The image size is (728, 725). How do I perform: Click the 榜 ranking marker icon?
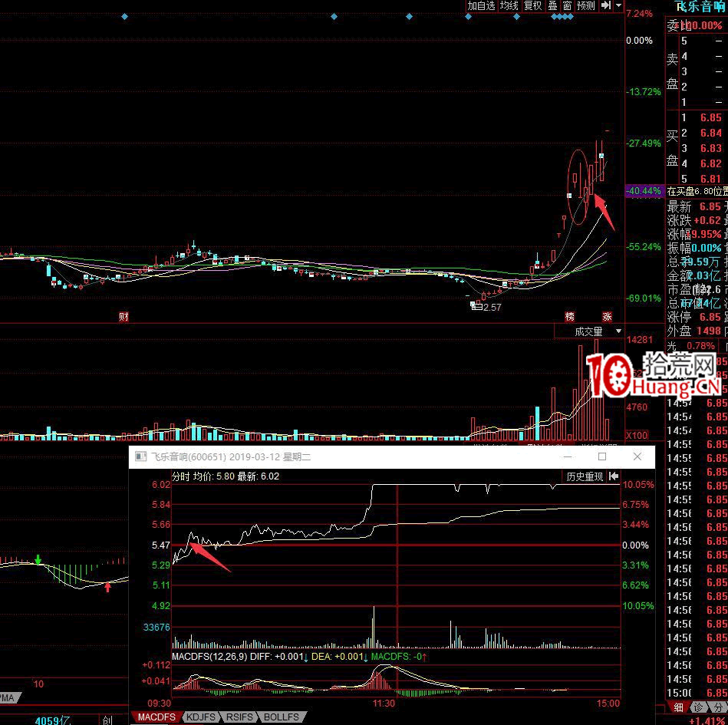[570, 317]
